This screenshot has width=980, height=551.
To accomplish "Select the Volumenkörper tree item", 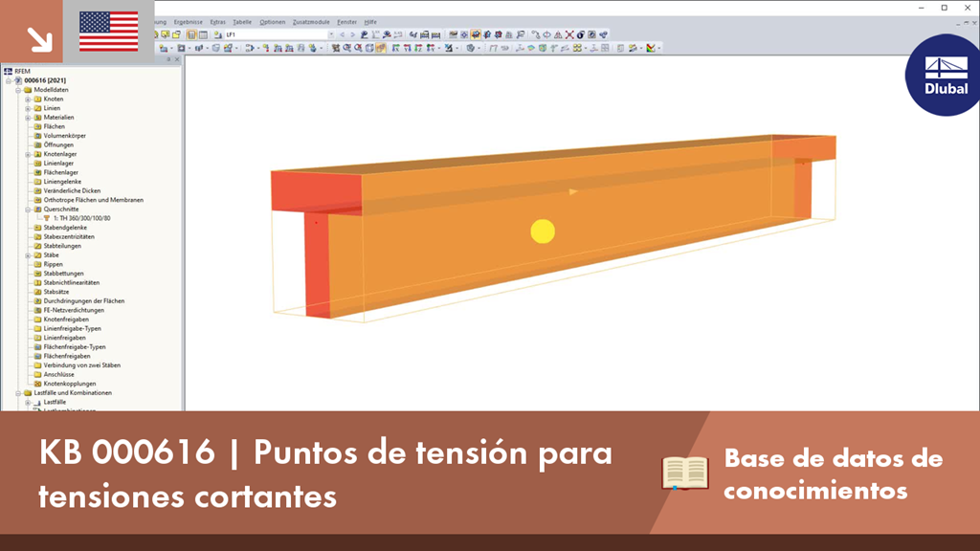I will point(64,136).
